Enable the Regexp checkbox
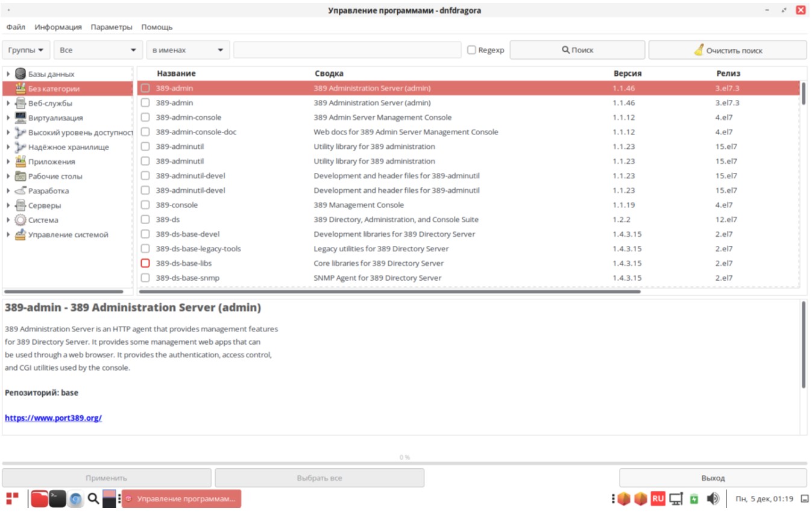Screen dimensions: 812x517 point(471,51)
